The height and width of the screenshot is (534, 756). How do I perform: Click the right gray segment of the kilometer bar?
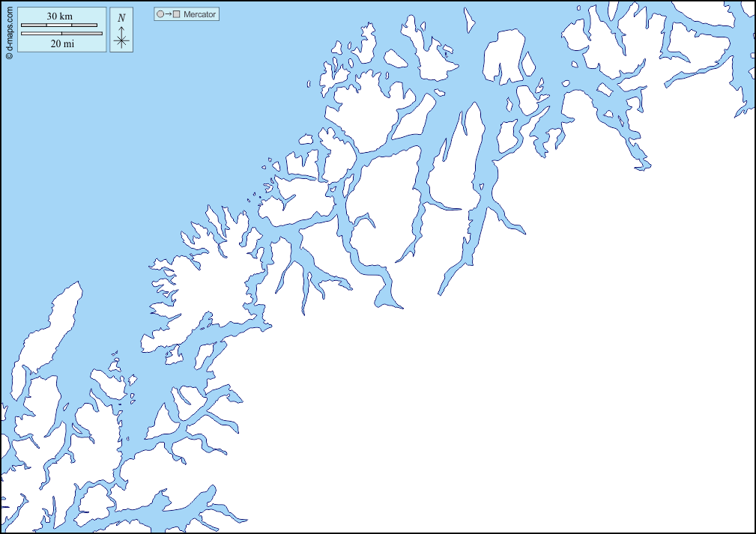point(85,25)
